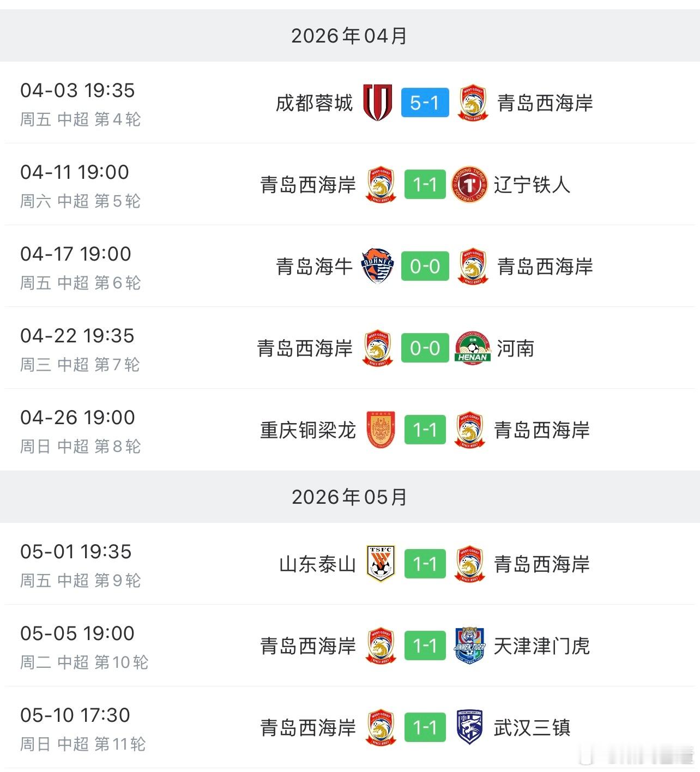The image size is (700, 772).
Task: Tap the Chengdu Rongcheng (成都蓉城) club crest
Action: (x=378, y=102)
